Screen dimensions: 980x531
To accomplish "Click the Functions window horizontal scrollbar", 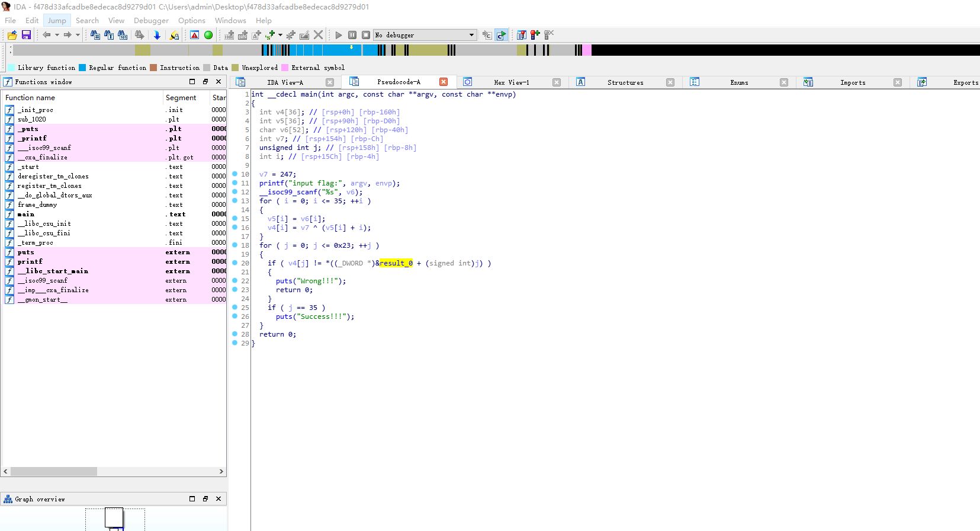I will [54, 472].
